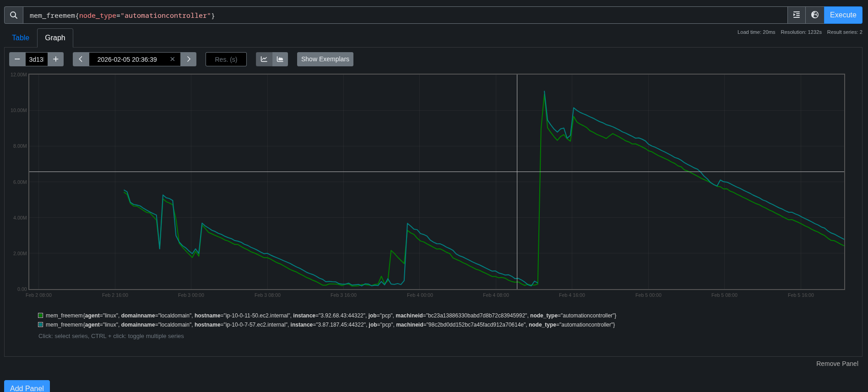
Task: Select the Graph tab
Action: 55,38
